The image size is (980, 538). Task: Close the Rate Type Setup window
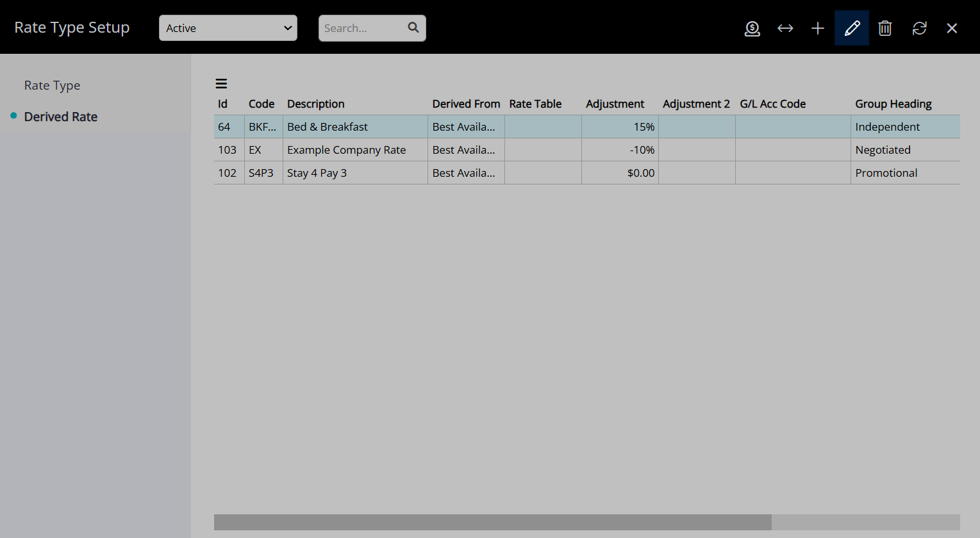[952, 28]
